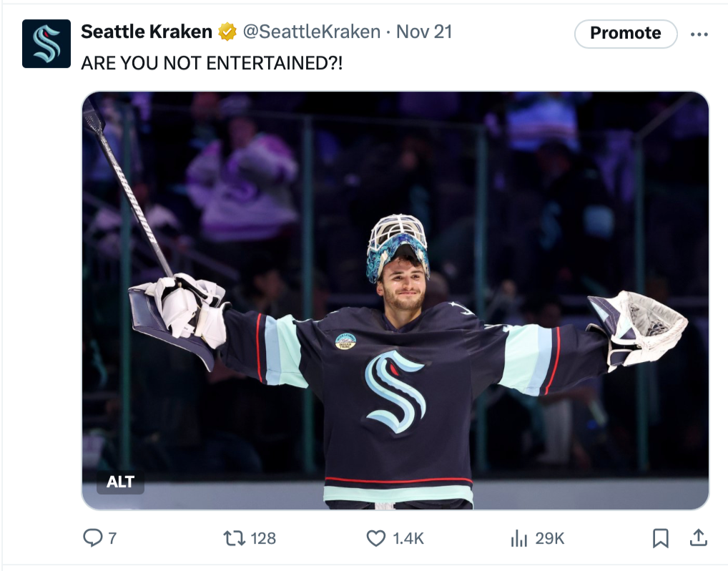Screen dimensions: 728x571
Task: Click the reply speech bubble icon
Action: pos(92,538)
